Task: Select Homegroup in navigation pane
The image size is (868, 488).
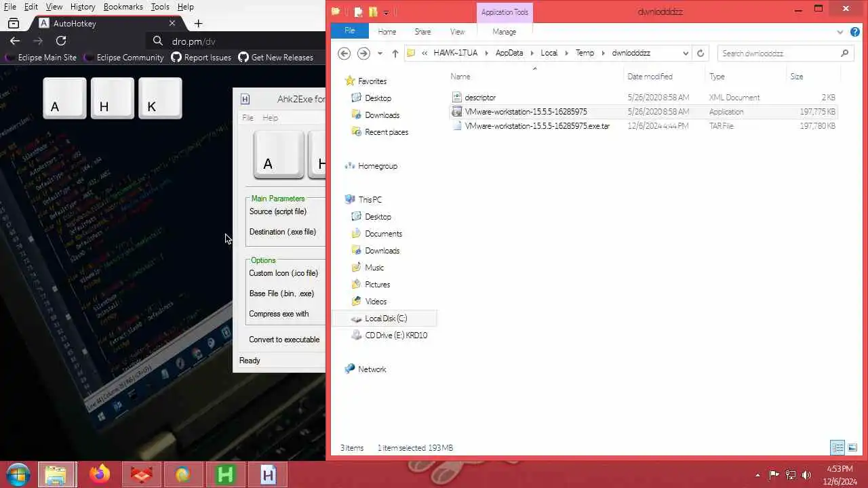Action: pos(377,166)
